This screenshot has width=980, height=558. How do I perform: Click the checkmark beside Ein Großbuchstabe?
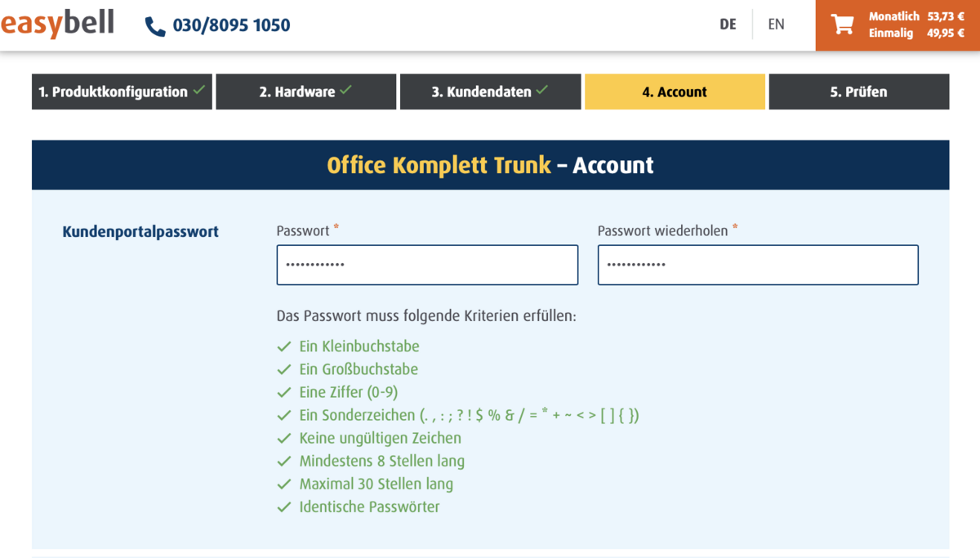click(284, 369)
